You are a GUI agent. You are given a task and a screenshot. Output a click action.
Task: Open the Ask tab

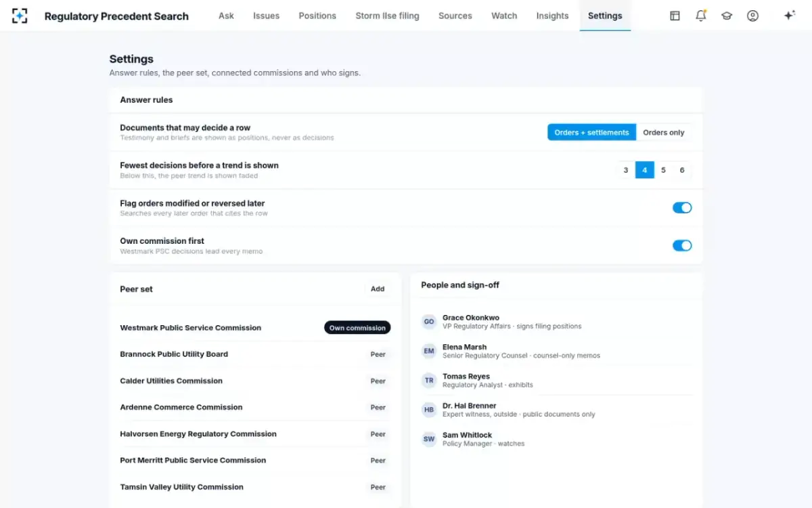tap(226, 16)
